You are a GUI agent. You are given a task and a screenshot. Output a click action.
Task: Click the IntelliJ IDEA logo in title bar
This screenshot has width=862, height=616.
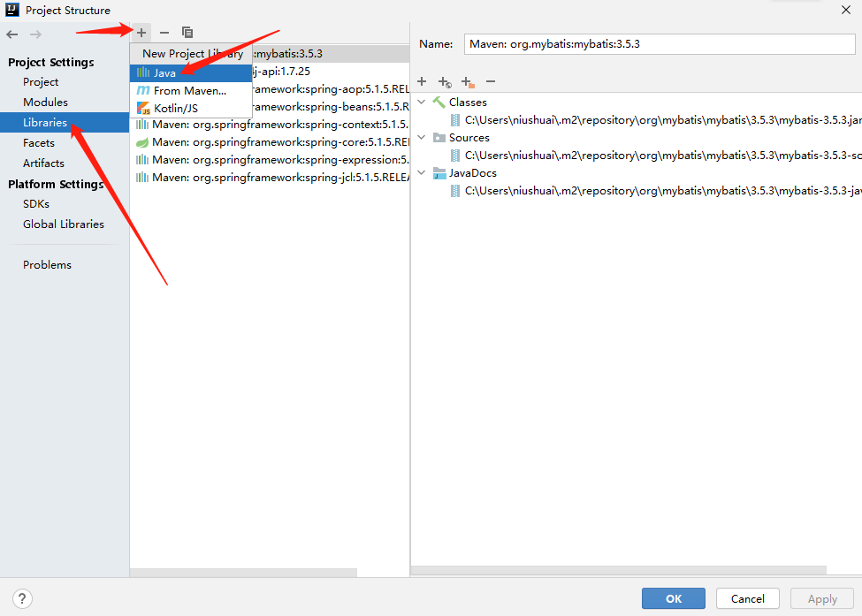click(x=12, y=10)
